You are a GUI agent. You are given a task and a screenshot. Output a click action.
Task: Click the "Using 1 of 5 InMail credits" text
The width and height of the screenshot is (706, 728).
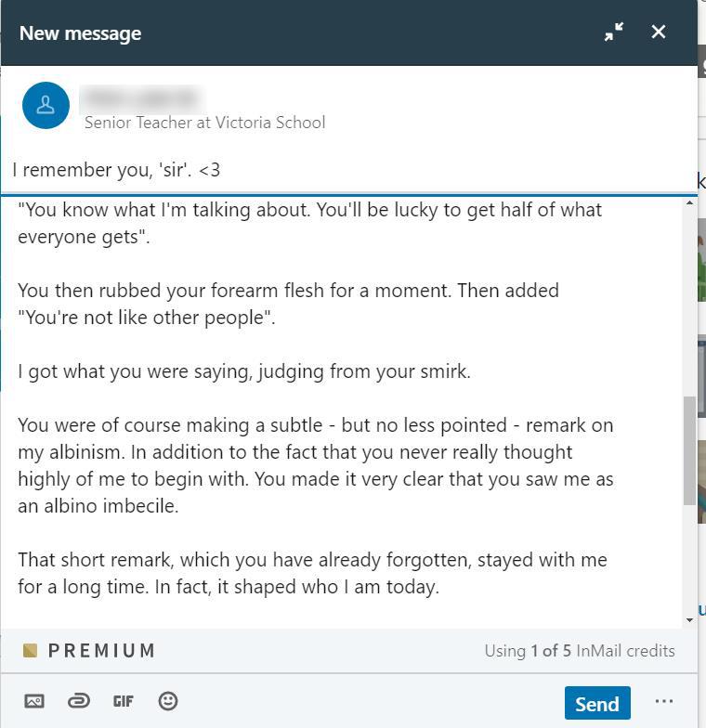(x=580, y=651)
